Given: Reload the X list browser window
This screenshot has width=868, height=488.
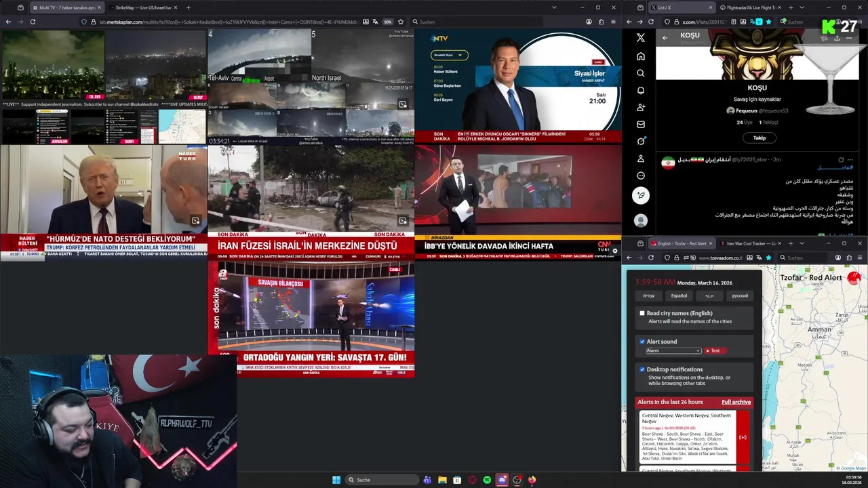Looking at the screenshot, I should pos(651,22).
